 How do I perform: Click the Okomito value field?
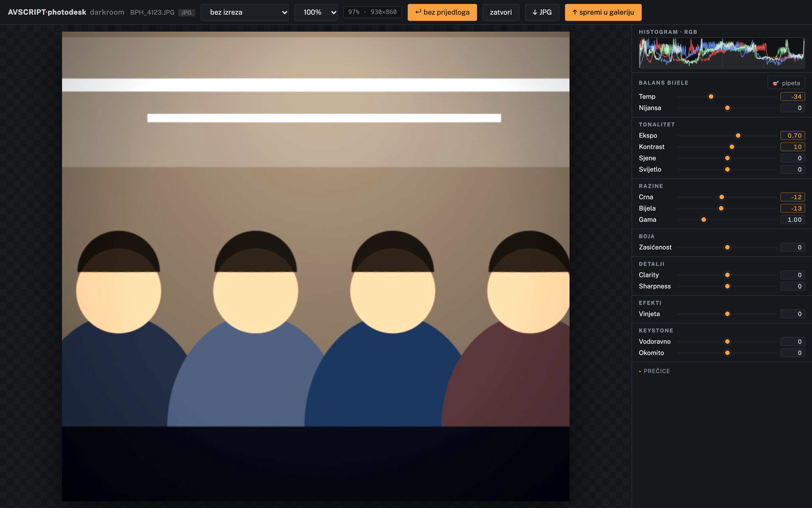tap(793, 353)
